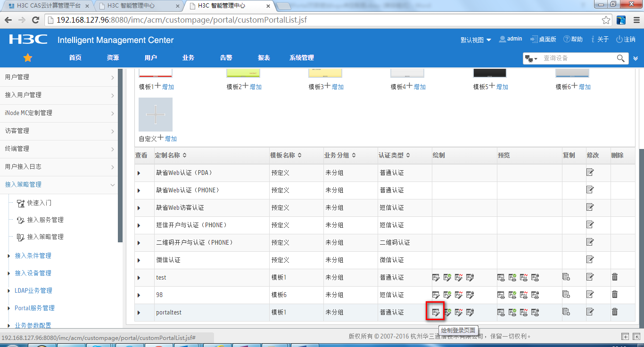Expand the 访客管理 sidebar section

click(x=59, y=131)
